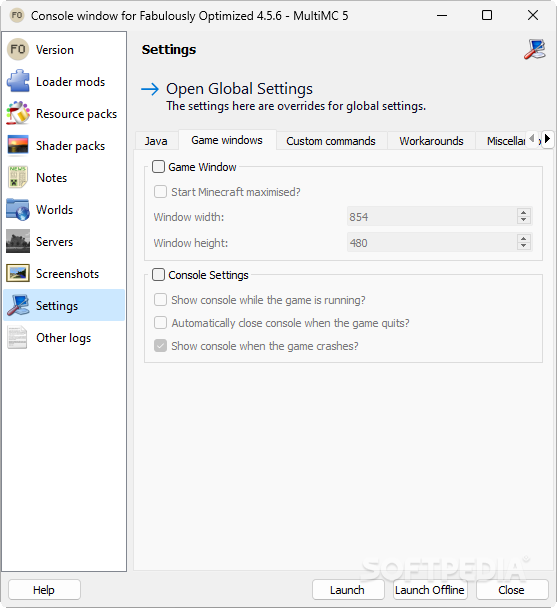Select Resource packs label in sidebar

(x=76, y=114)
